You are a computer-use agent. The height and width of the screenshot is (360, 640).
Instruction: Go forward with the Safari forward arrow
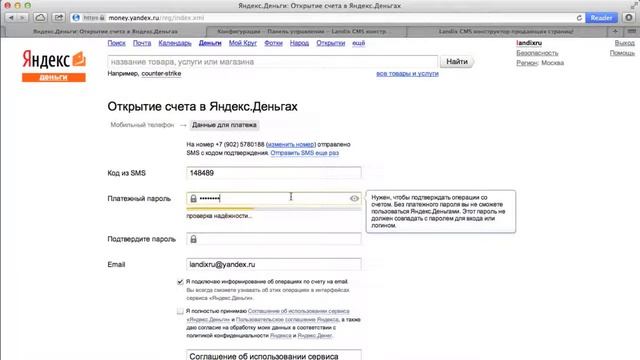pos(22,18)
